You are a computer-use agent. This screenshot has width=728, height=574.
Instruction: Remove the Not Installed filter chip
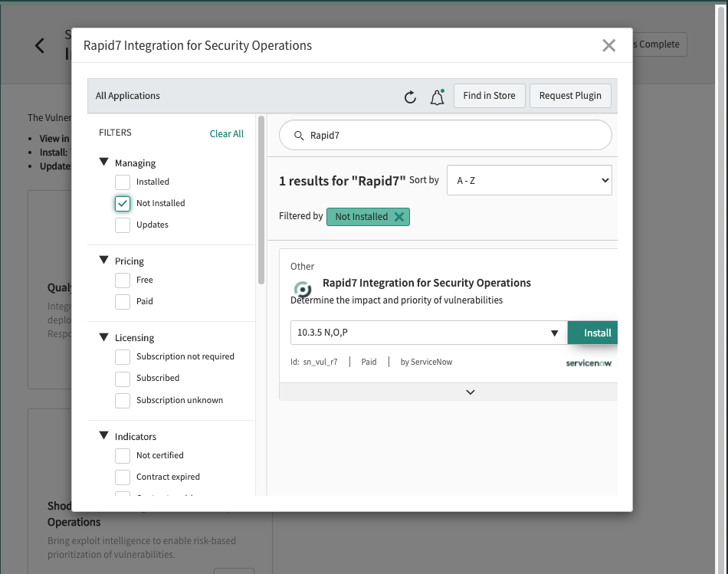coord(398,217)
